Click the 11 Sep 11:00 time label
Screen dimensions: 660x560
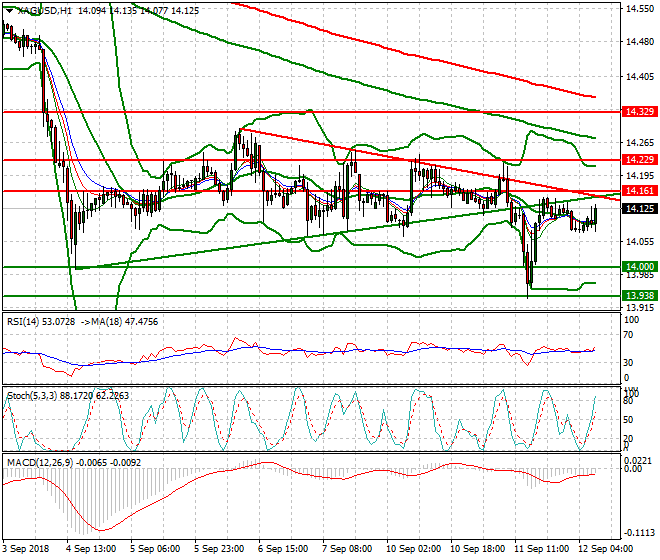[542, 549]
